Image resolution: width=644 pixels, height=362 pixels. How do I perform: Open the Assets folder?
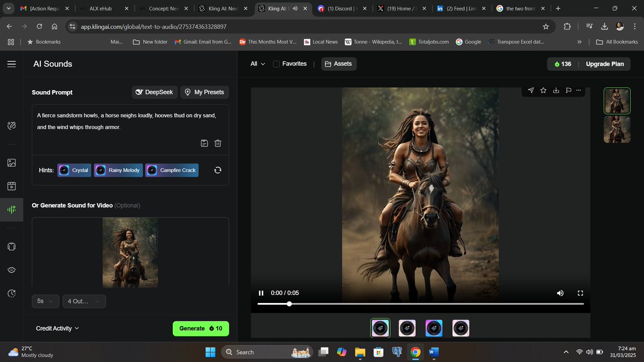(x=339, y=64)
